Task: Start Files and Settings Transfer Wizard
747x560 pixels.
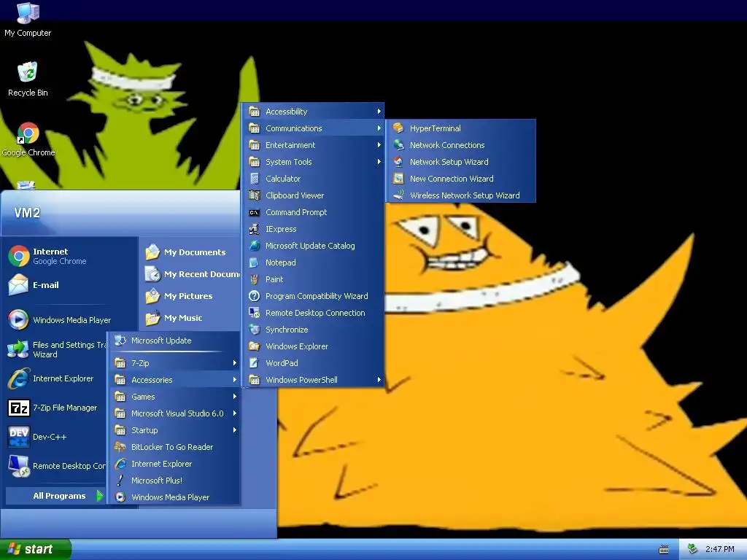Action: [x=55, y=349]
